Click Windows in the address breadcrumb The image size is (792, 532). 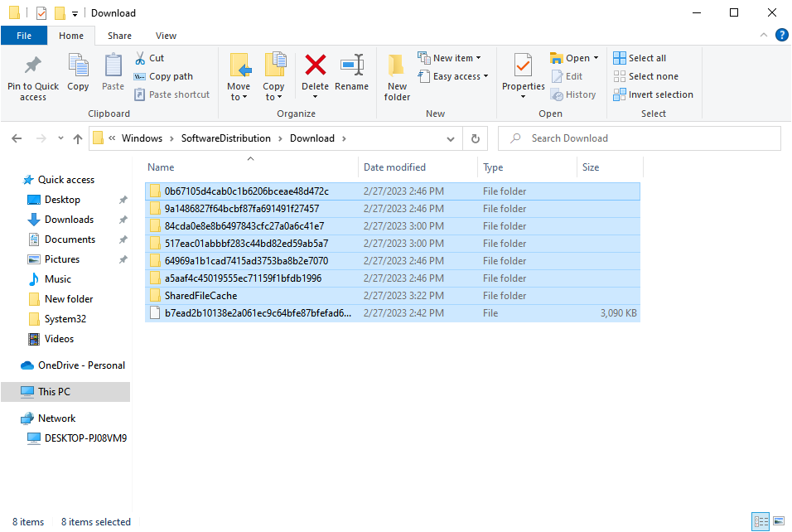click(x=142, y=138)
